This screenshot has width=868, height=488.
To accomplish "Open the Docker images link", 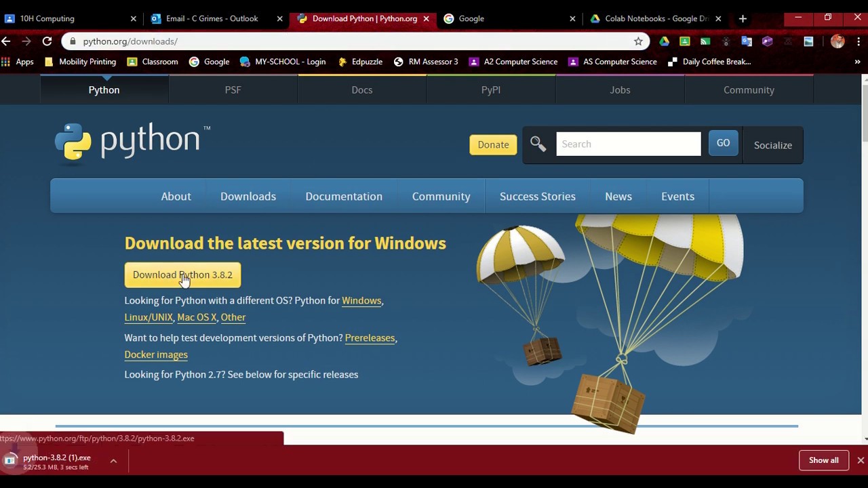I will pyautogui.click(x=156, y=354).
